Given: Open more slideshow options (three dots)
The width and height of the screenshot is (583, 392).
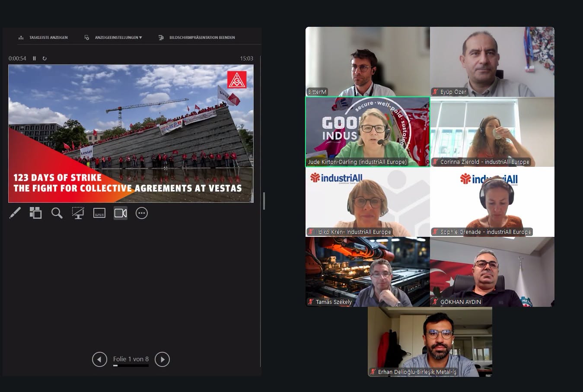Looking at the screenshot, I should pos(142,213).
